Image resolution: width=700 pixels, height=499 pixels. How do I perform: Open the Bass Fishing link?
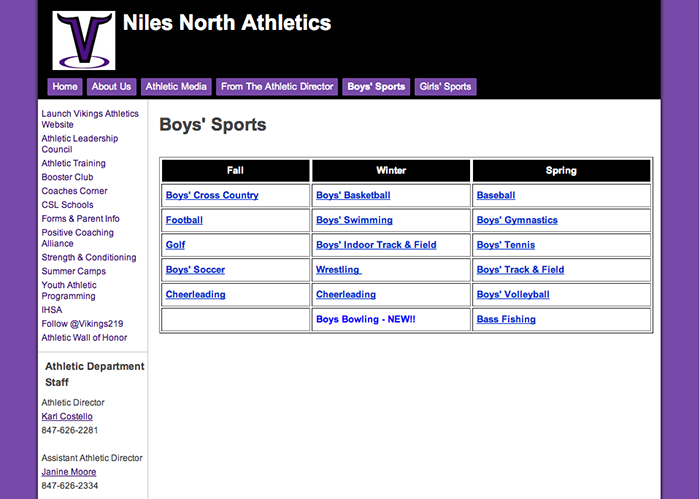(506, 319)
